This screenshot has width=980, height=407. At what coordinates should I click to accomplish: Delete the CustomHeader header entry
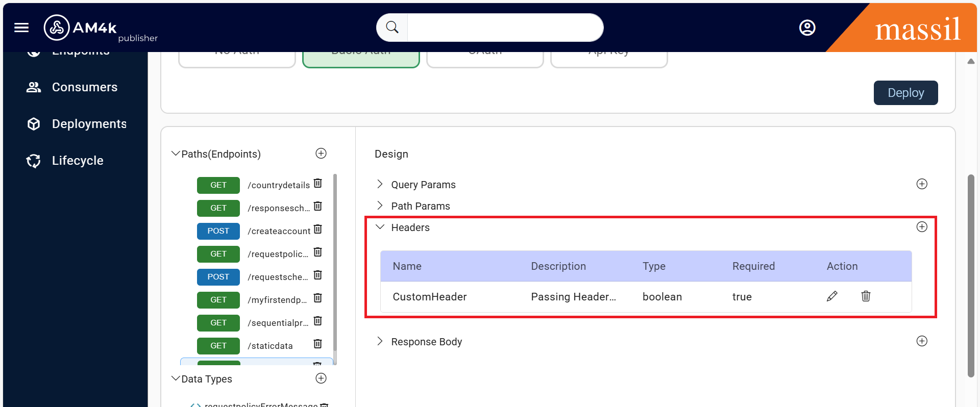[866, 296]
